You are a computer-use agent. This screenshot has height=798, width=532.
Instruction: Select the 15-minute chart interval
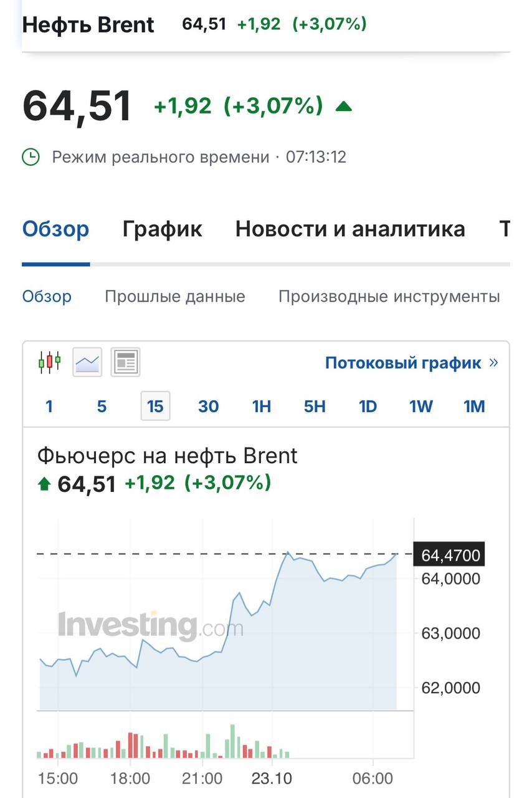155,407
